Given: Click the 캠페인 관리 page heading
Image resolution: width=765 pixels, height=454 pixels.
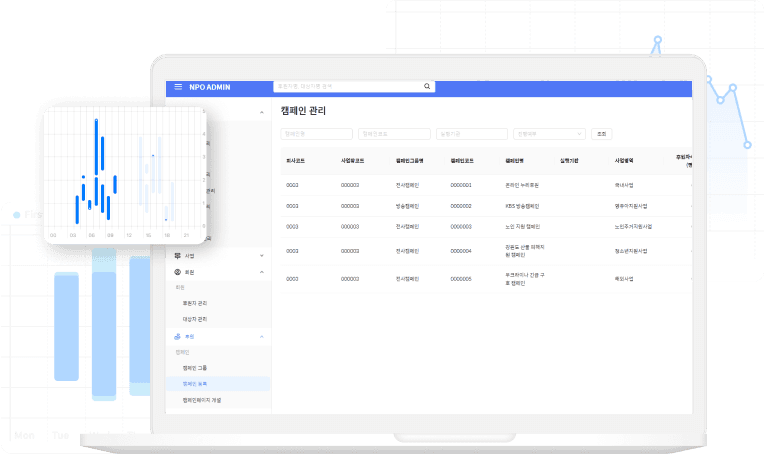Looking at the screenshot, I should [x=303, y=111].
